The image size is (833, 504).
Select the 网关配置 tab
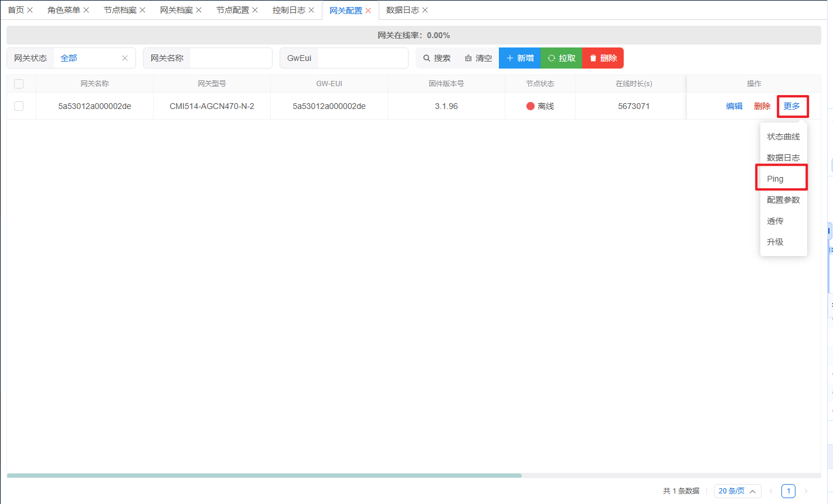(346, 11)
